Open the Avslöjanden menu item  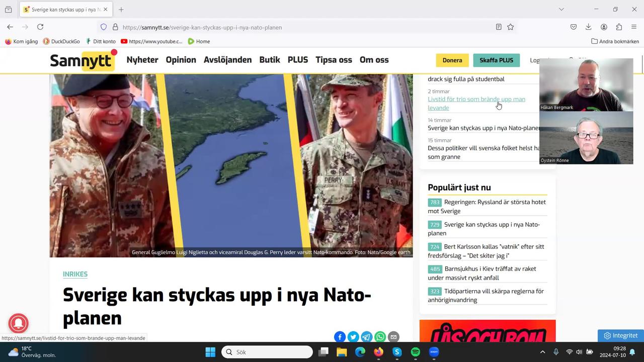point(227,60)
